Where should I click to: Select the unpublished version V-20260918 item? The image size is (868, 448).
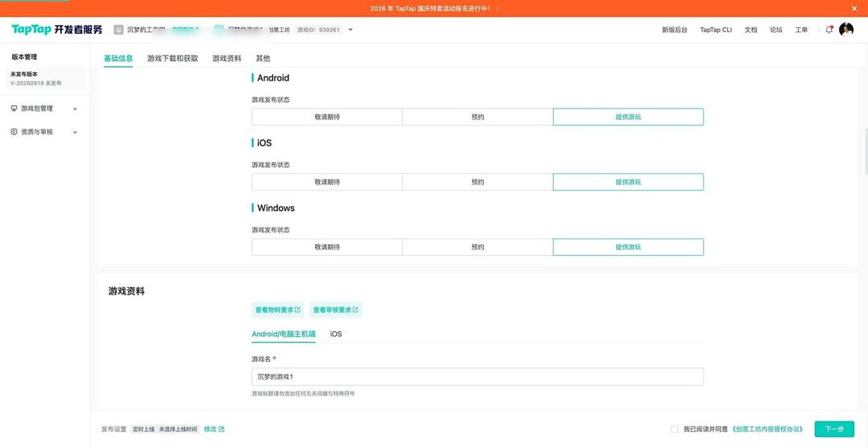(x=47, y=79)
